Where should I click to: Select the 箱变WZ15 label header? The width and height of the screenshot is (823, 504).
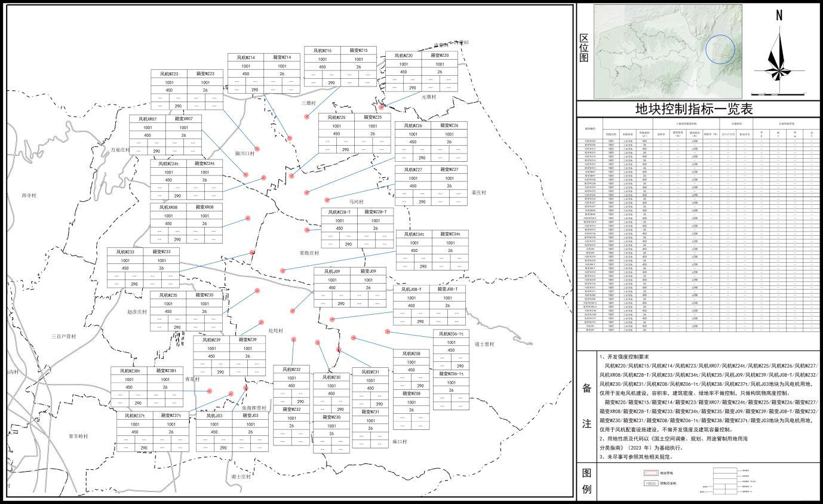[358, 51]
